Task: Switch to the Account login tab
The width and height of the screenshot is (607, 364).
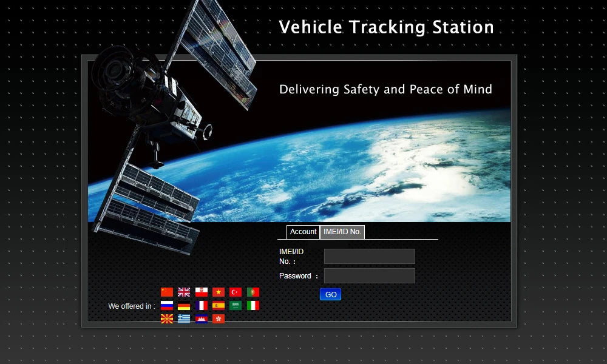Action: coord(303,232)
